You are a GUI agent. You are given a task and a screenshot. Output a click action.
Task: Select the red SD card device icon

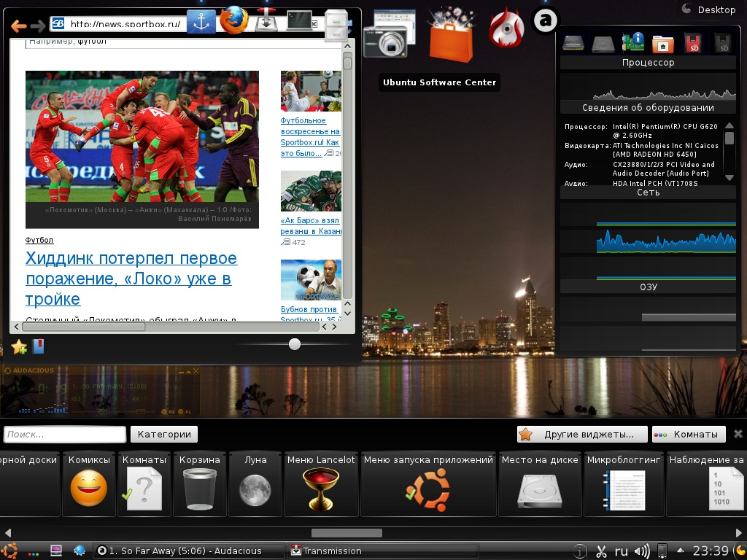tap(693, 43)
